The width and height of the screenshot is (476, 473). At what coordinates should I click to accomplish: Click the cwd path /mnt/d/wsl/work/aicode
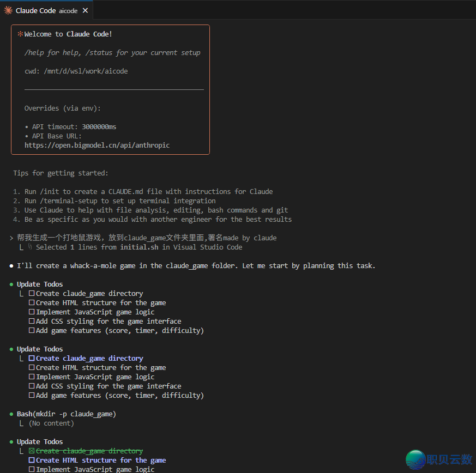pyautogui.click(x=85, y=71)
